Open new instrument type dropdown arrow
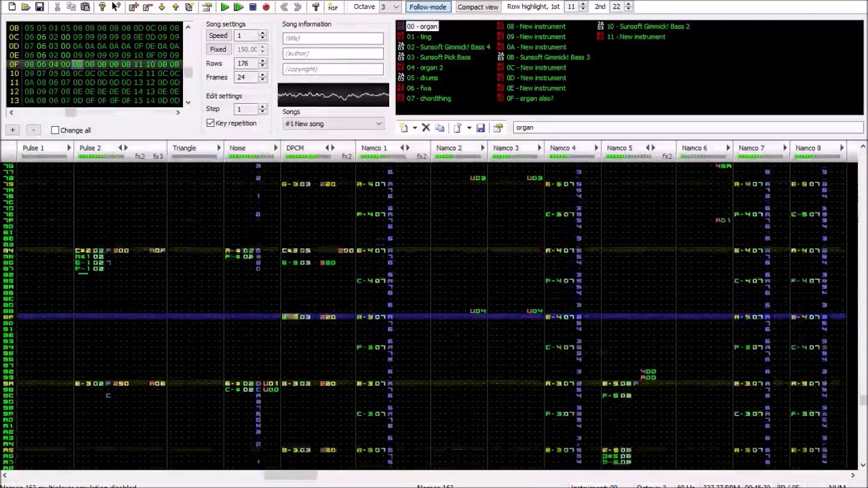Screen dimensions: 868x488 pyautogui.click(x=414, y=127)
